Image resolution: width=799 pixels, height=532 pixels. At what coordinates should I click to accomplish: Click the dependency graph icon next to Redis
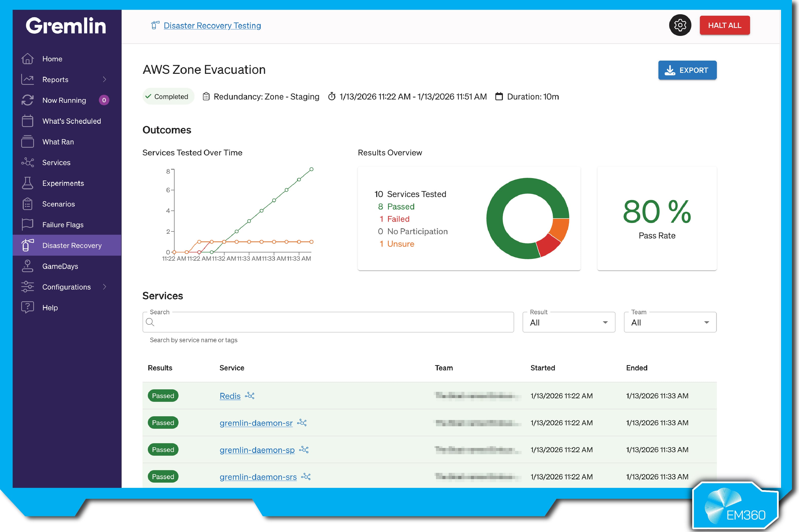(x=250, y=396)
